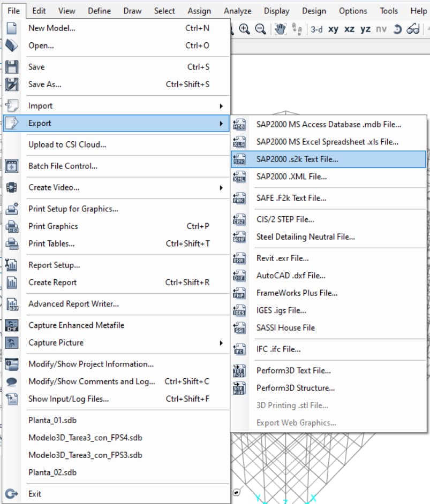Expand the Import submenu arrow
430x504 pixels.
(x=221, y=106)
